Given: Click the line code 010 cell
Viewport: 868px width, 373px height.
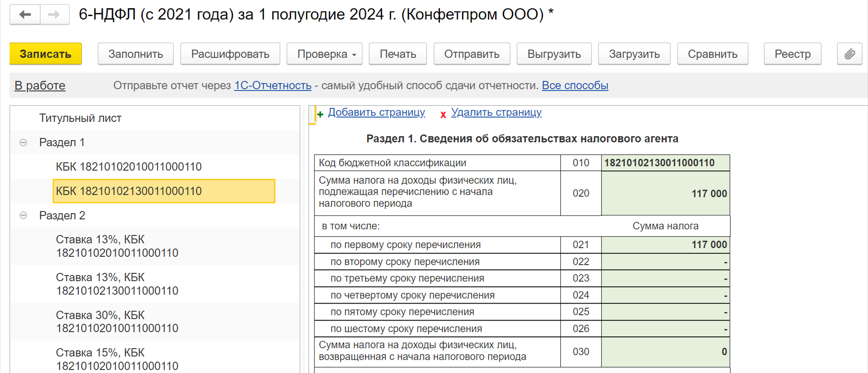Looking at the screenshot, I should pyautogui.click(x=581, y=163).
